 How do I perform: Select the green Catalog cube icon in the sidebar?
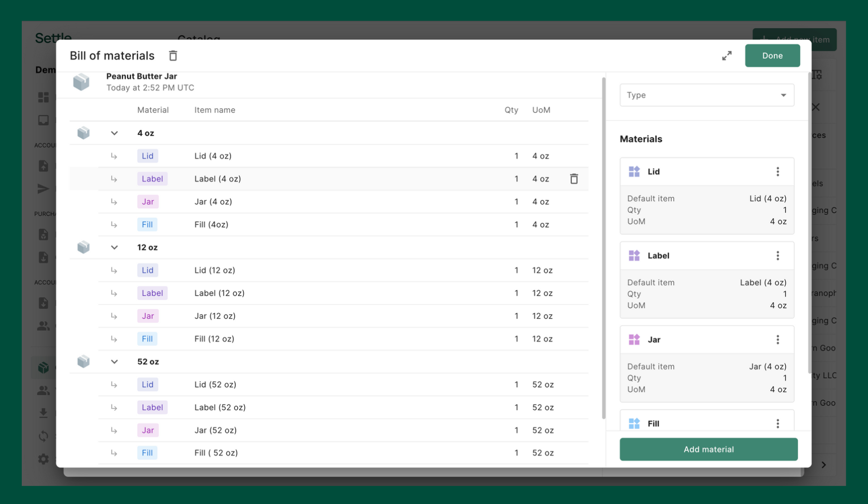click(x=44, y=367)
